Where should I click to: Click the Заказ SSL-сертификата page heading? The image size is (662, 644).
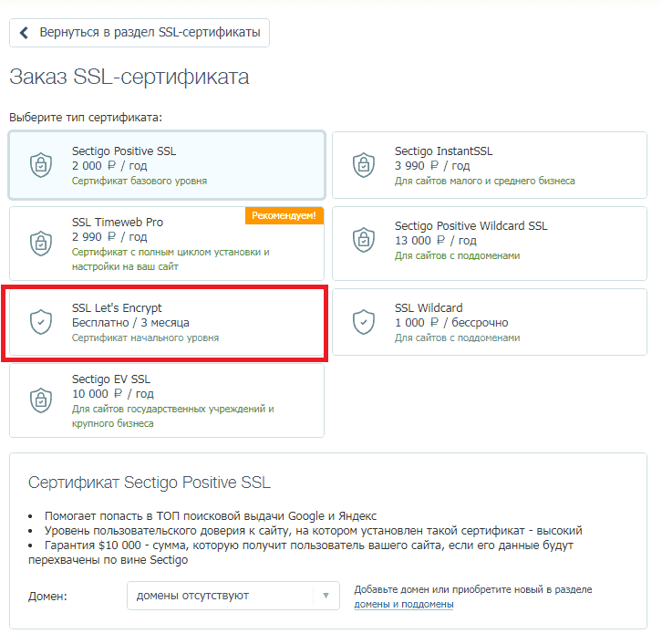point(129,77)
